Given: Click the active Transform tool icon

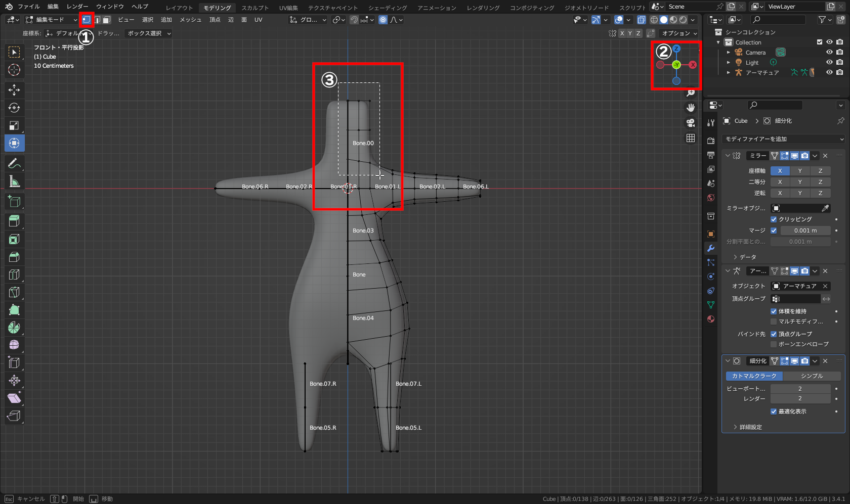Looking at the screenshot, I should 14,143.
